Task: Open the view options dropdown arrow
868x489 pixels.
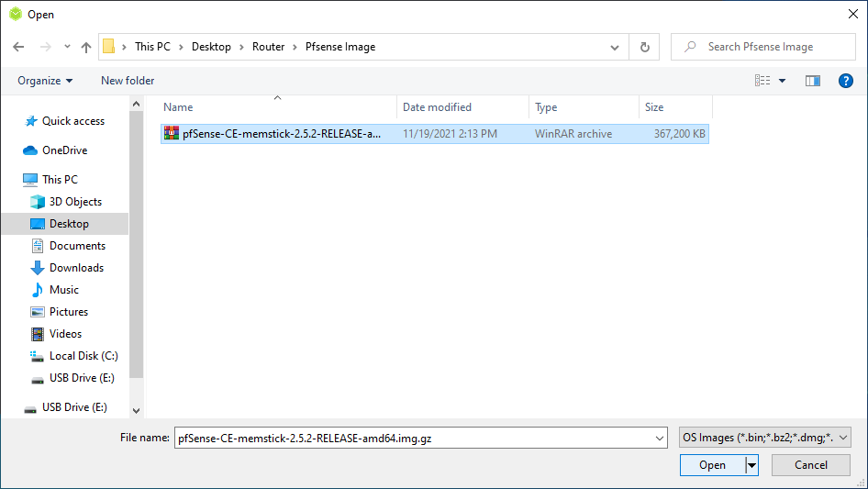Action: tap(782, 81)
